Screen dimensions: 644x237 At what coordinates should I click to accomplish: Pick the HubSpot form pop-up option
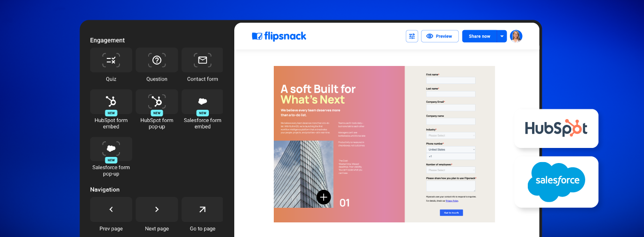(x=157, y=102)
